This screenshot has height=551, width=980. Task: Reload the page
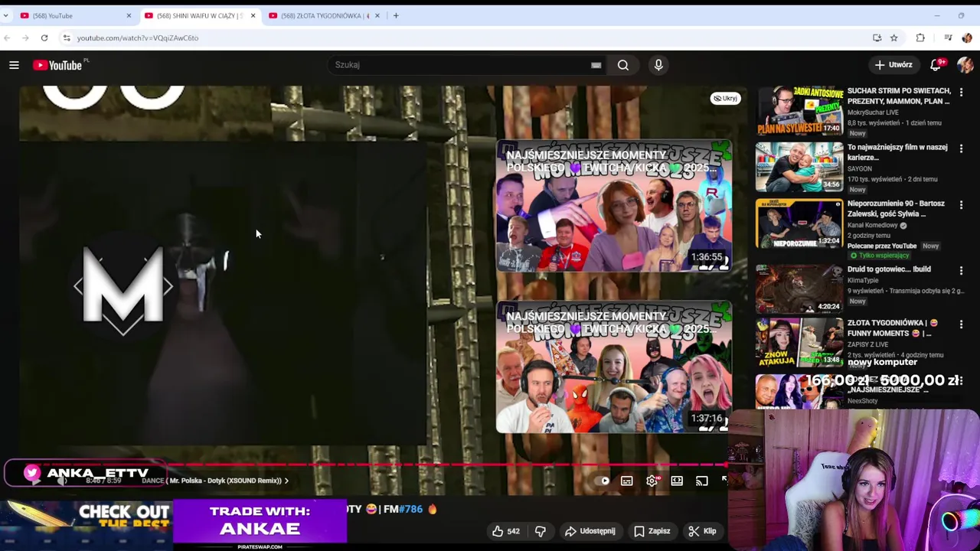pos(44,37)
